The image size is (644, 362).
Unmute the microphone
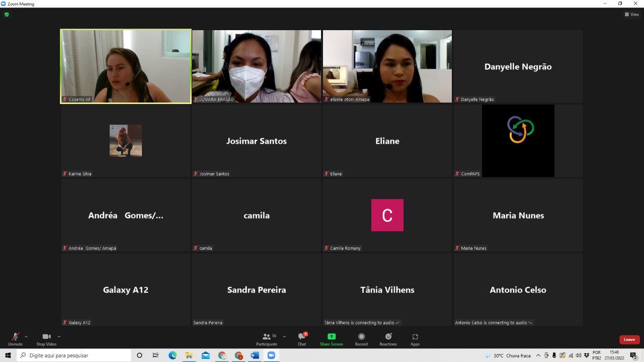pos(15,339)
